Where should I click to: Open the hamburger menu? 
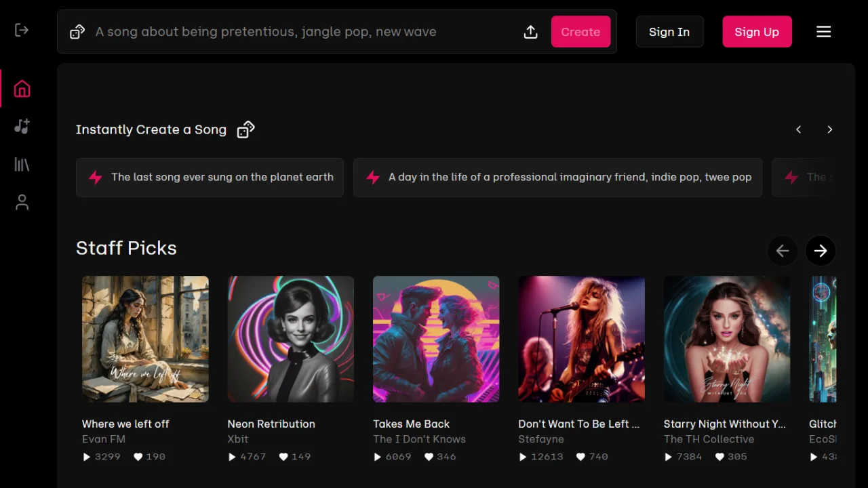tap(823, 32)
